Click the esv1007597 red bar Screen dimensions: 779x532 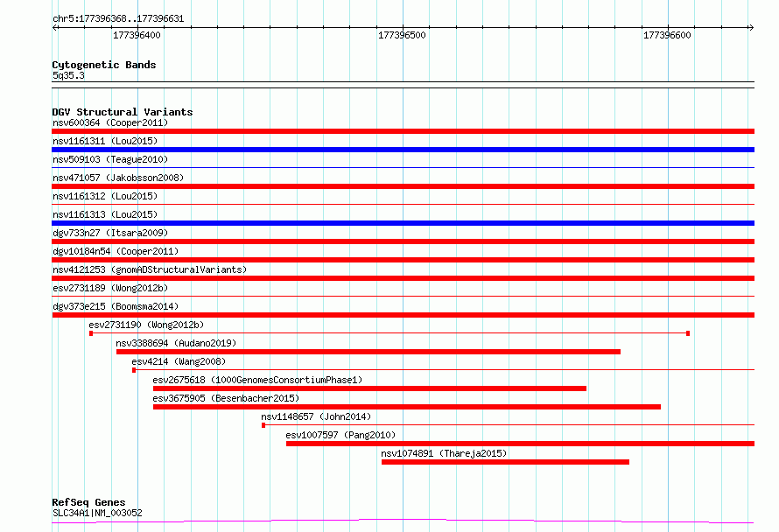click(x=520, y=444)
